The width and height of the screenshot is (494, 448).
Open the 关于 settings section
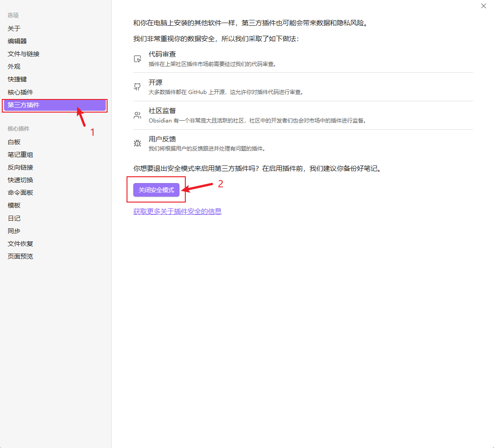14,28
